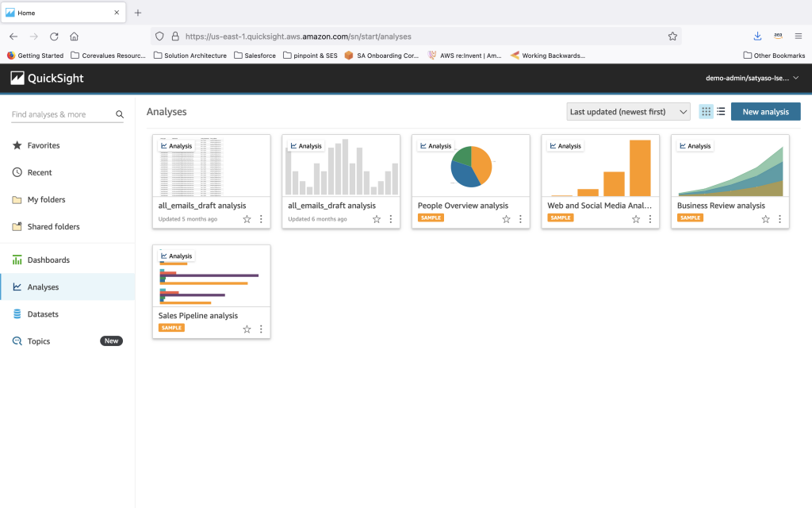Image resolution: width=812 pixels, height=508 pixels.
Task: Open the Topics section marked New
Action: [x=36, y=341]
